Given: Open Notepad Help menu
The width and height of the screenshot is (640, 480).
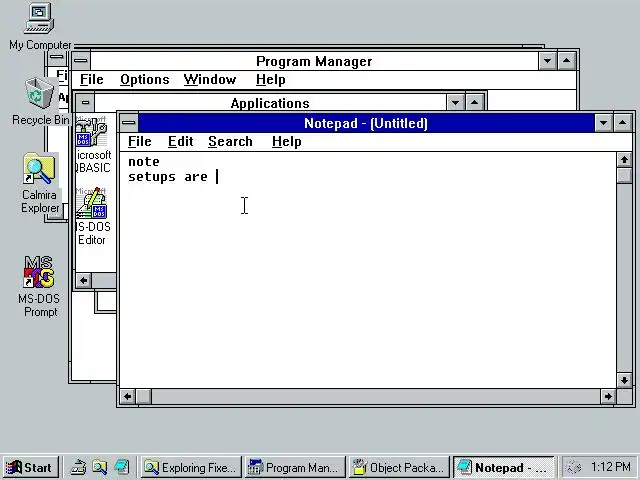Looking at the screenshot, I should pyautogui.click(x=287, y=142).
